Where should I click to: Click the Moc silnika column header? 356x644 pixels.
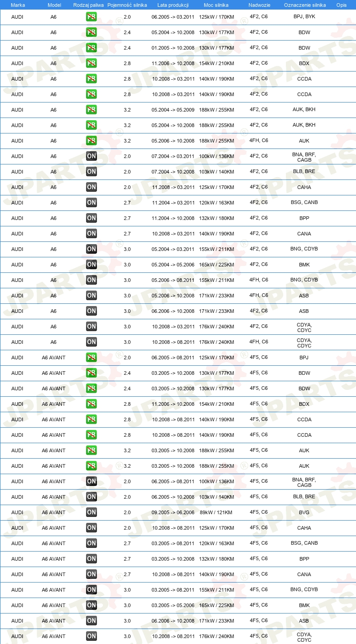pos(216,5)
